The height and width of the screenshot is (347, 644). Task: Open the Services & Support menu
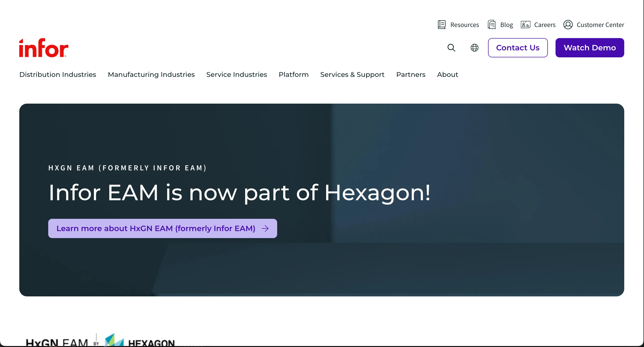pyautogui.click(x=352, y=74)
